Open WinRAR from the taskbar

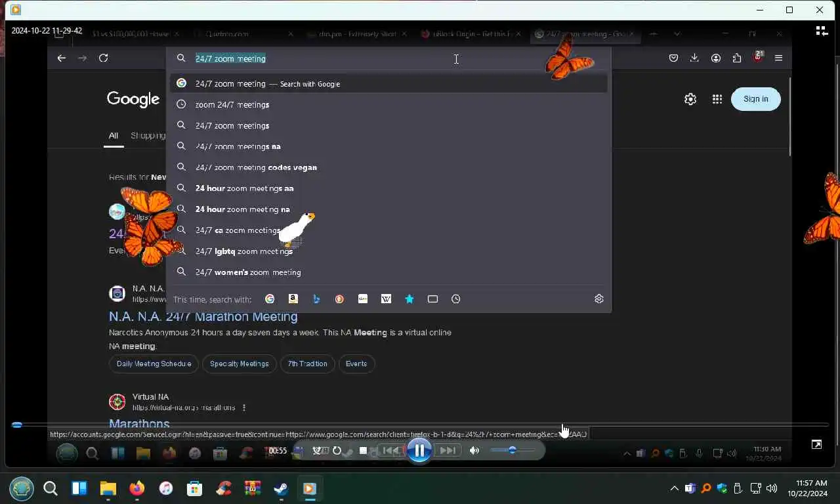click(x=253, y=488)
